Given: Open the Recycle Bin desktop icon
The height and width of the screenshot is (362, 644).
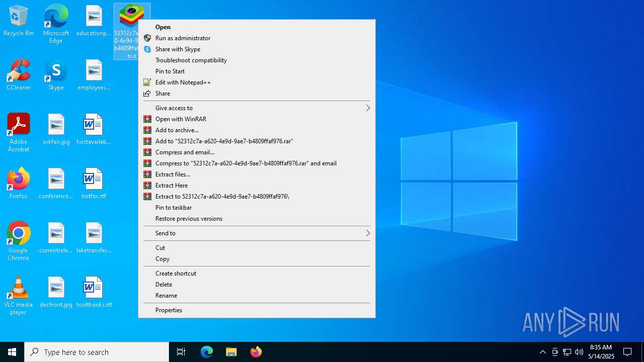Looking at the screenshot, I should click(19, 22).
